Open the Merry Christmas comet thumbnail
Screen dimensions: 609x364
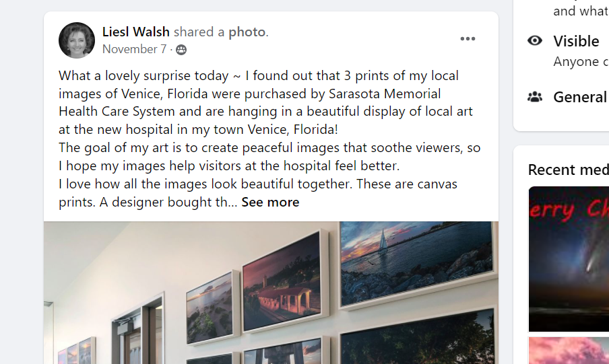(x=569, y=258)
